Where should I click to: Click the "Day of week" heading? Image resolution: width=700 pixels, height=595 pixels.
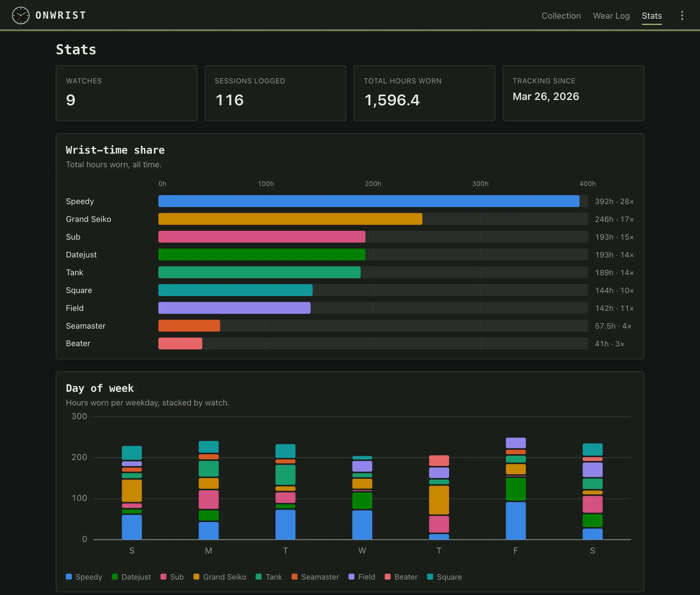[x=100, y=388]
